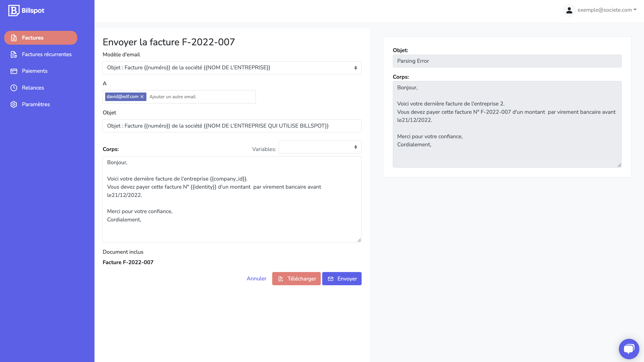
Task: Focus the 'Ajouter un autre email' field
Action: click(200, 97)
